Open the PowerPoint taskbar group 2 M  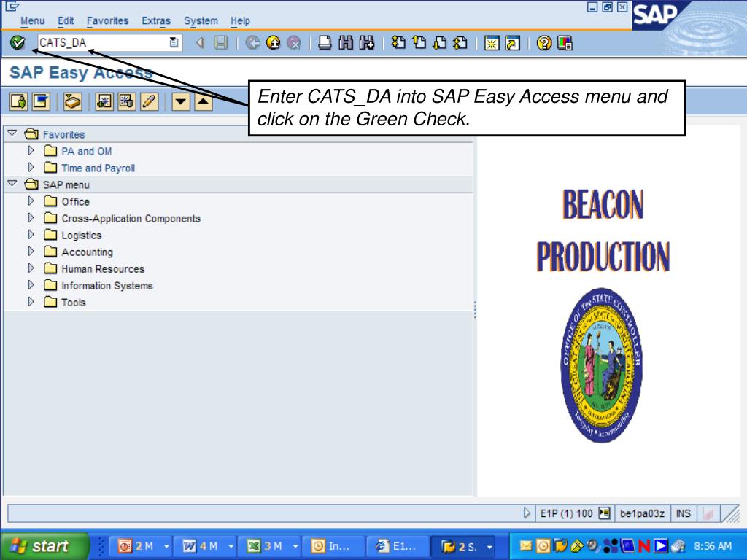(141, 546)
